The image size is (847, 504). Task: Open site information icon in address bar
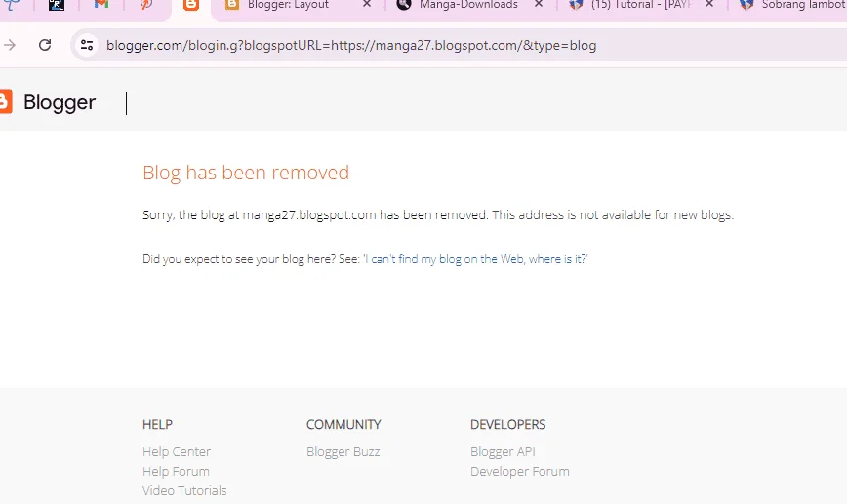coord(87,45)
